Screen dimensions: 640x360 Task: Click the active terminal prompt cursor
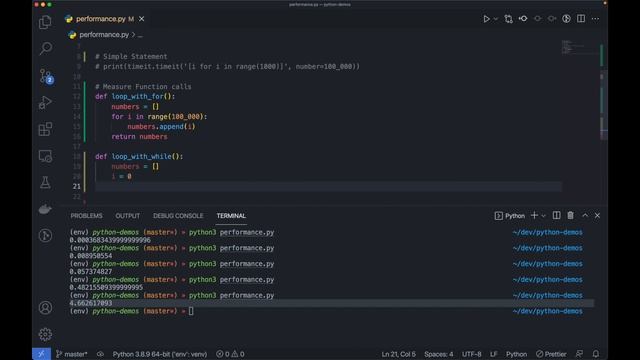191,311
